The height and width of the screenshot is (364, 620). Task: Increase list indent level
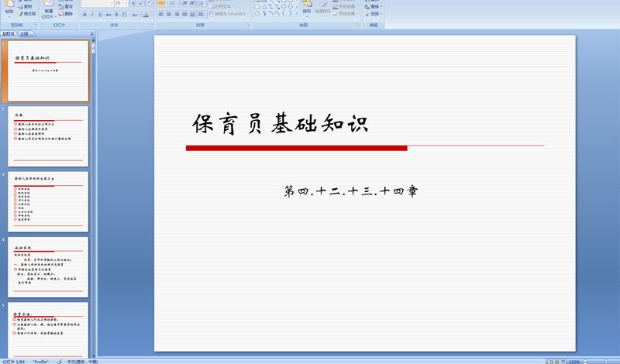(192, 3)
